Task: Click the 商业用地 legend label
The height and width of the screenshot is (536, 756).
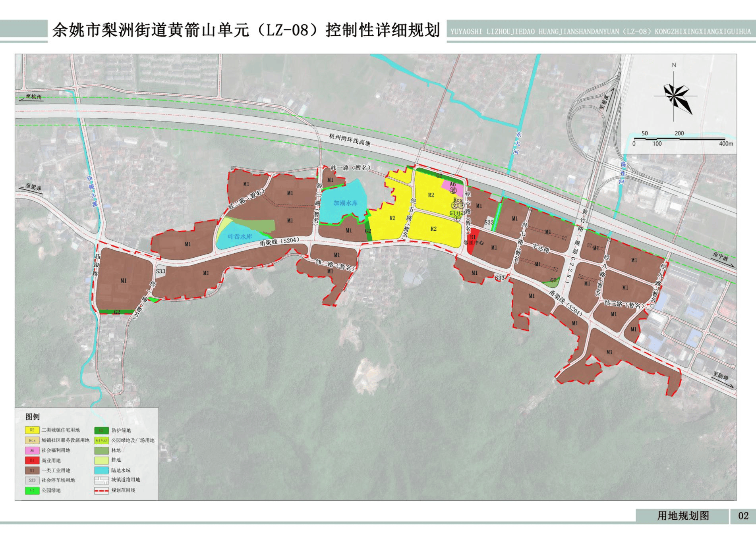Action: (x=51, y=461)
